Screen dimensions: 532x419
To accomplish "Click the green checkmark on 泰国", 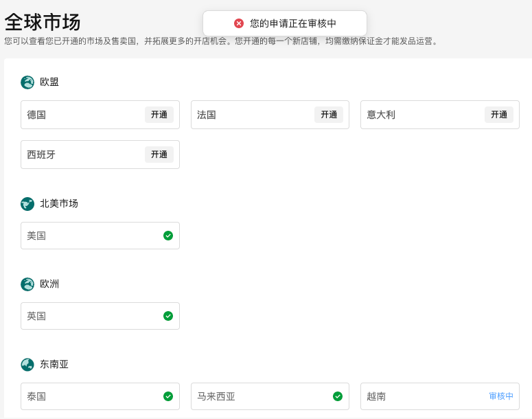I will (168, 396).
